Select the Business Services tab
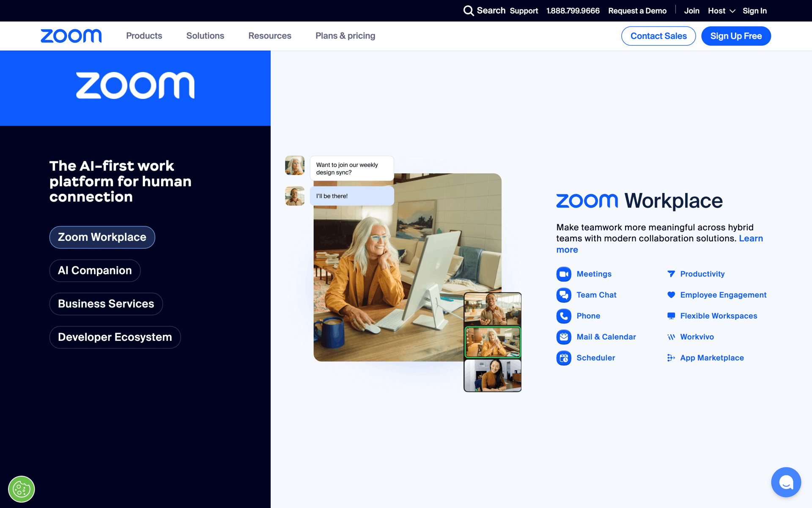Viewport: 812px width, 508px height. tap(106, 304)
